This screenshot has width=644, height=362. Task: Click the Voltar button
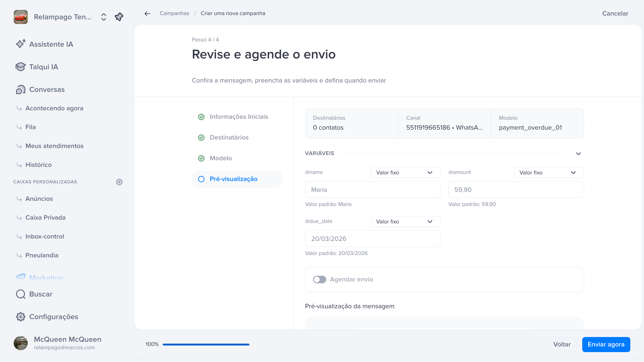tap(562, 345)
